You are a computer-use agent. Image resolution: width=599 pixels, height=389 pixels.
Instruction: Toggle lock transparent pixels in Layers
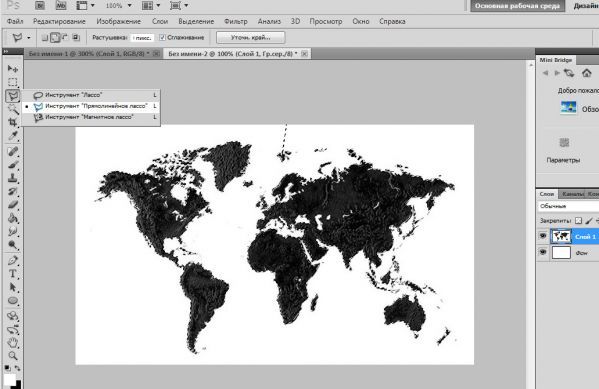[x=578, y=220]
